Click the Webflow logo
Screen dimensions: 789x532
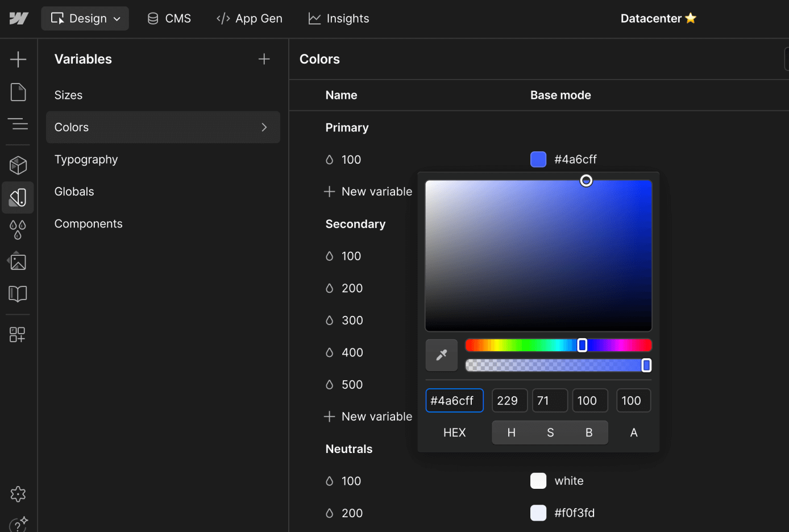[x=19, y=18]
